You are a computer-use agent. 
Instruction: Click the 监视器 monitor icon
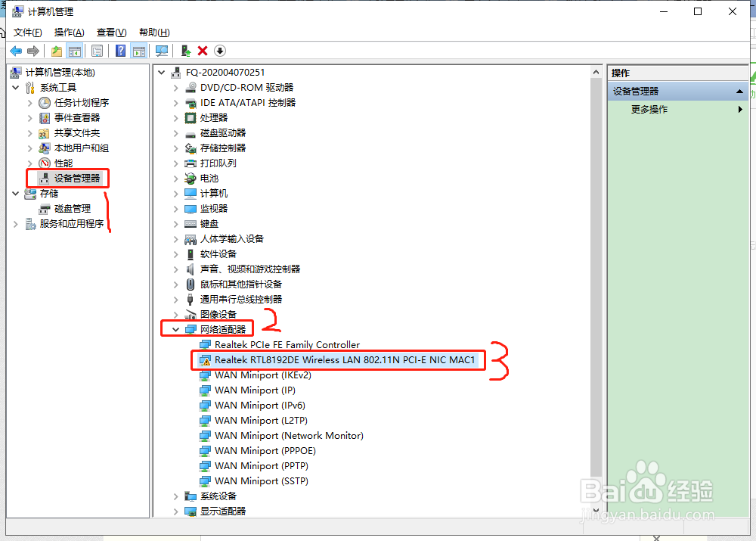pyautogui.click(x=191, y=209)
